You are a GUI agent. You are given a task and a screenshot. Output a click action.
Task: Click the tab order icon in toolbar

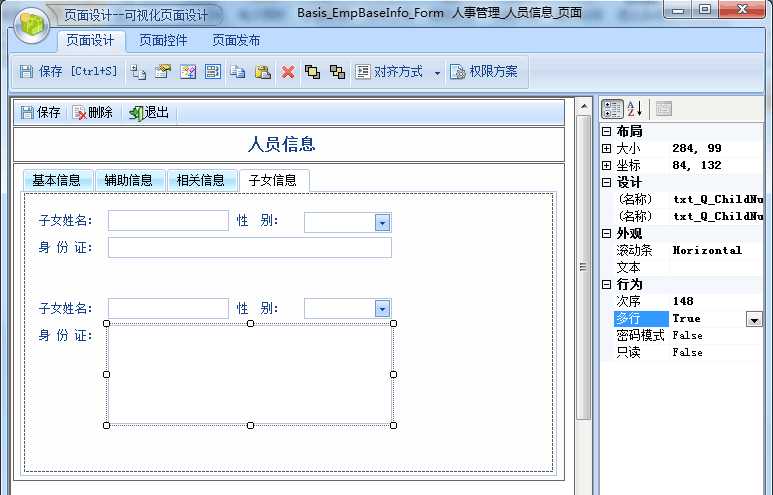(x=138, y=72)
